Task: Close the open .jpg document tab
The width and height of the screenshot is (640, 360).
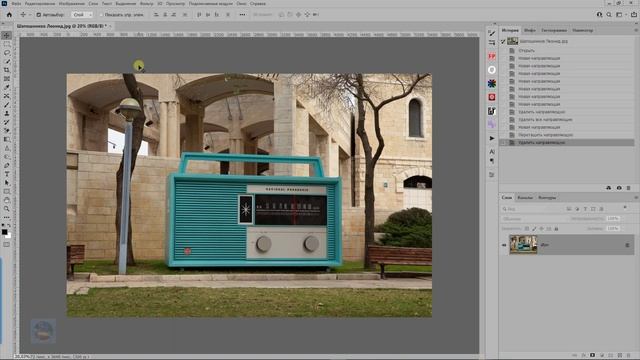Action: [110, 26]
